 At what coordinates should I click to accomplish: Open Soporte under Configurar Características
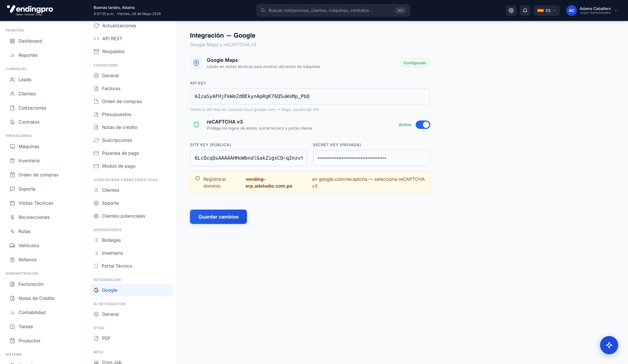(110, 203)
